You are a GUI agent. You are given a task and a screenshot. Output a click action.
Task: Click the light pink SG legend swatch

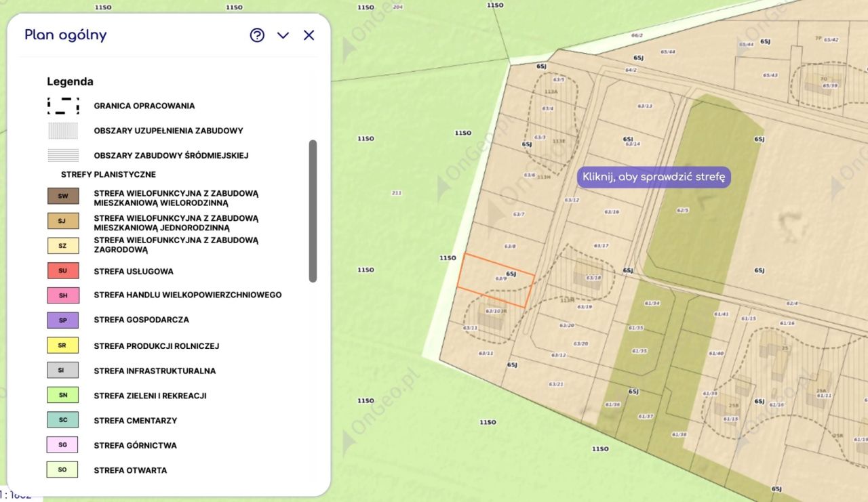(x=63, y=445)
